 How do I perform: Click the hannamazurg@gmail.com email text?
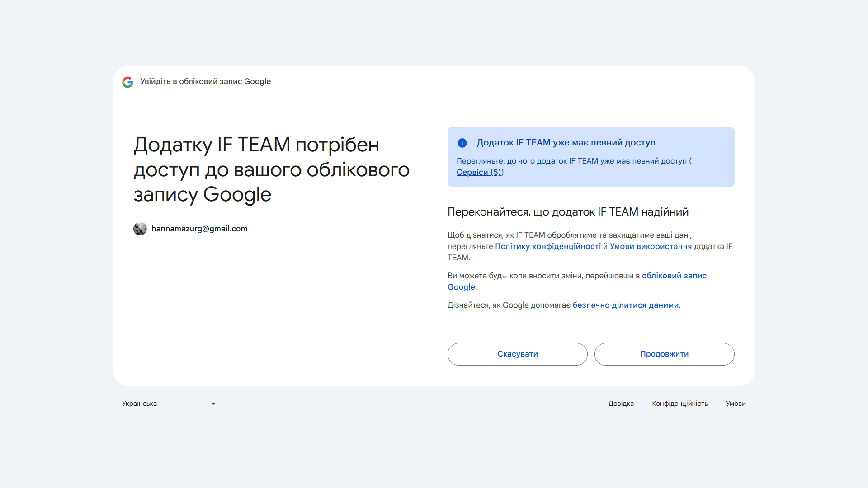click(x=199, y=229)
